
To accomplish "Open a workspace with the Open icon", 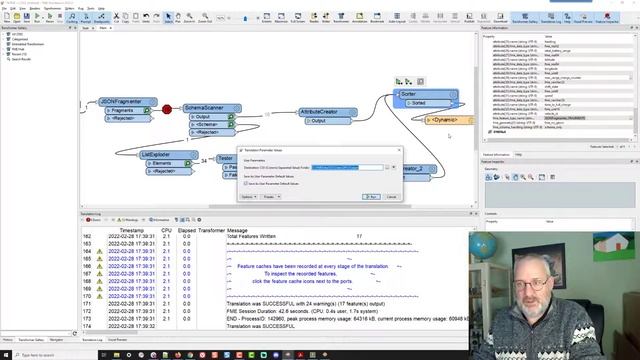I will coord(17,17).
